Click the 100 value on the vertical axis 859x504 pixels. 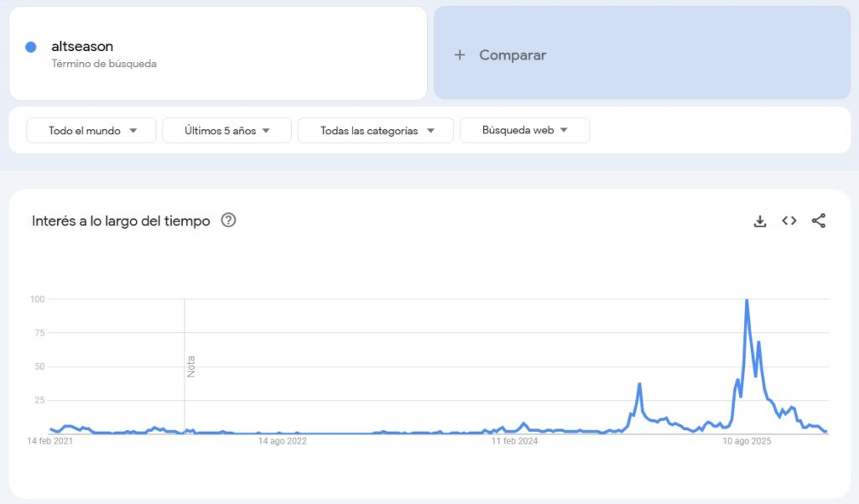click(37, 299)
